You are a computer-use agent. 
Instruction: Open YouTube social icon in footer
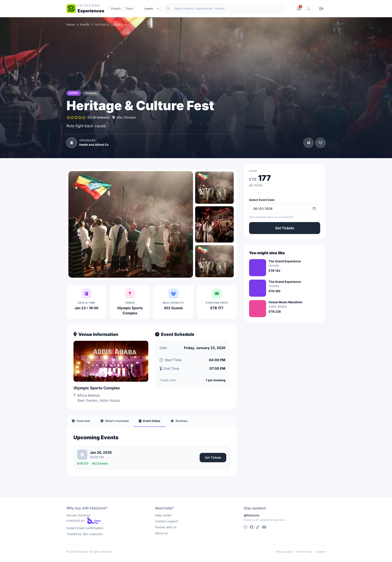pyautogui.click(x=264, y=527)
